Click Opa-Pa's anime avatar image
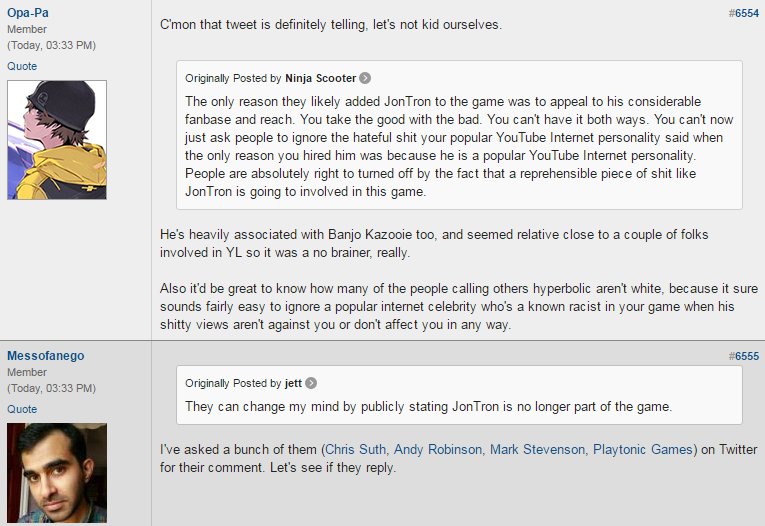This screenshot has height=526, width=765. pyautogui.click(x=57, y=140)
